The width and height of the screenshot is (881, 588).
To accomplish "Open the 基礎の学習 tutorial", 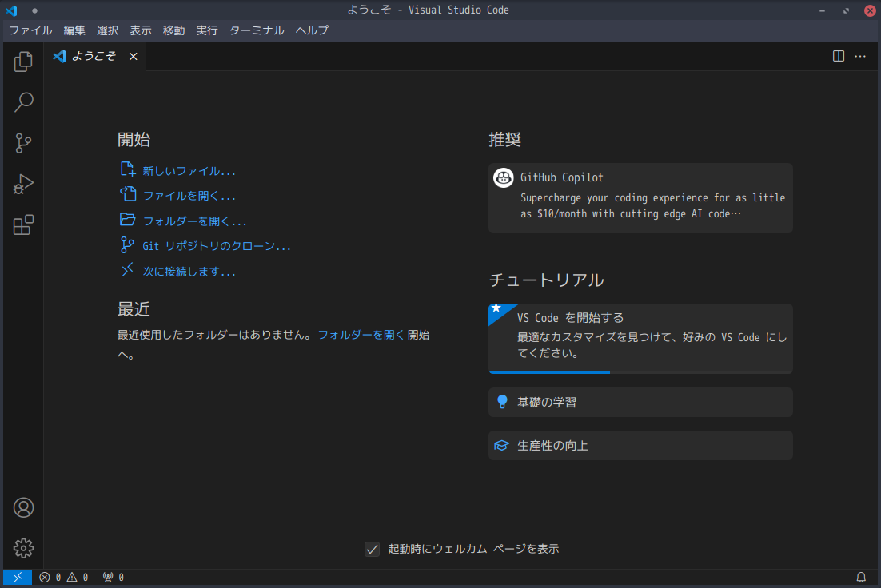I will pos(640,402).
